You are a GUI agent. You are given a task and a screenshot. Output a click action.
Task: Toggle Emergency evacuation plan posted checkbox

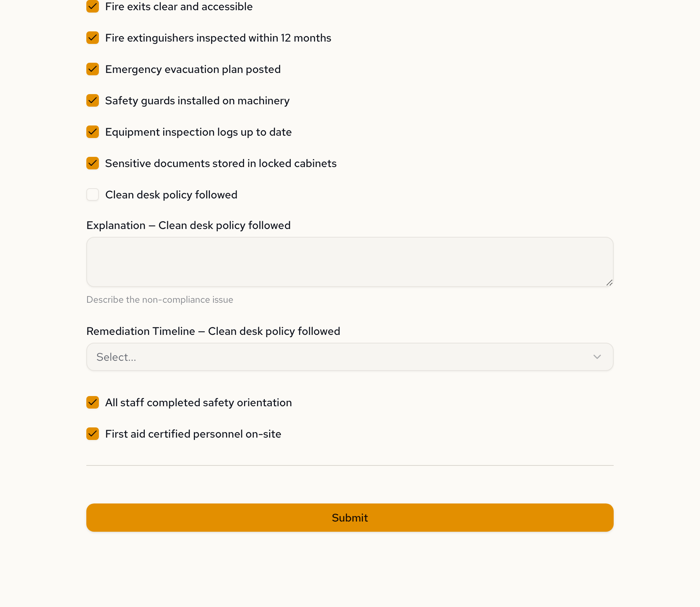[x=93, y=69]
